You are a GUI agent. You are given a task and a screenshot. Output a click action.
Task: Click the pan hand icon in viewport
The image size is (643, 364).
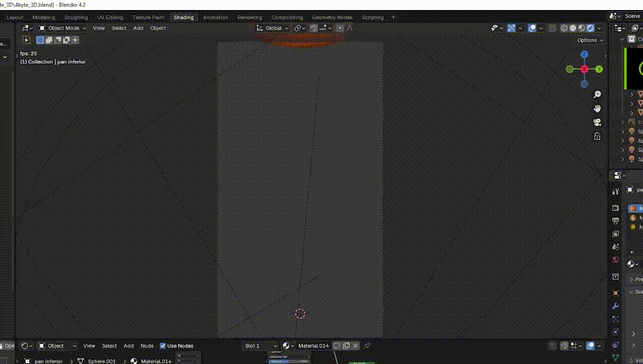597,108
